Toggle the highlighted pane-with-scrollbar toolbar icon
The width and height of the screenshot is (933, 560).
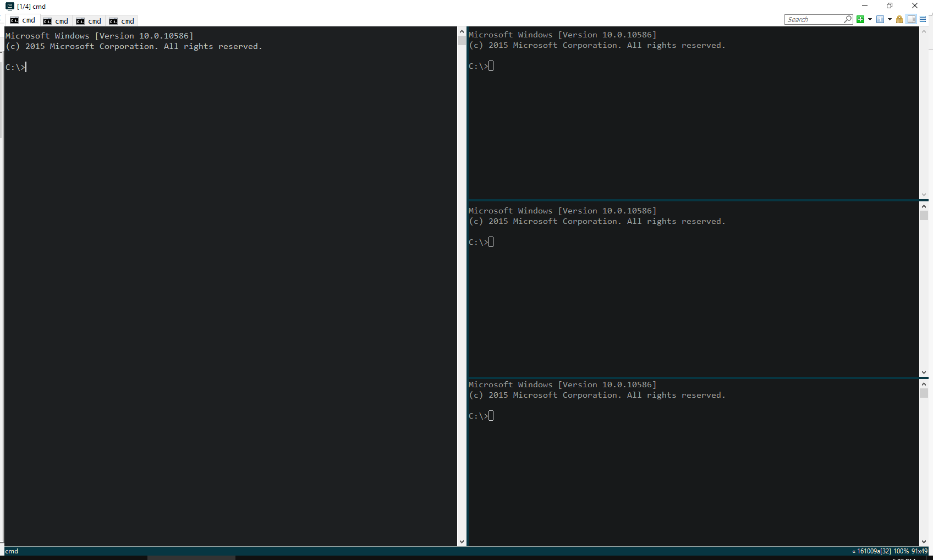coord(912,19)
